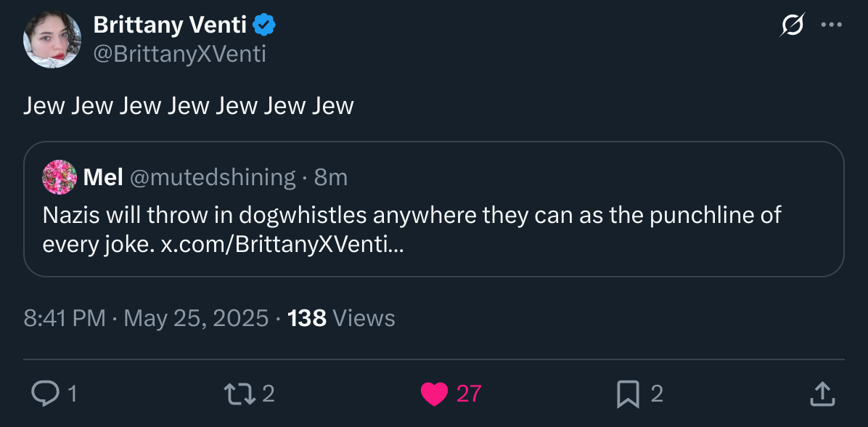Click the Brittany Venti display name

pos(170,25)
